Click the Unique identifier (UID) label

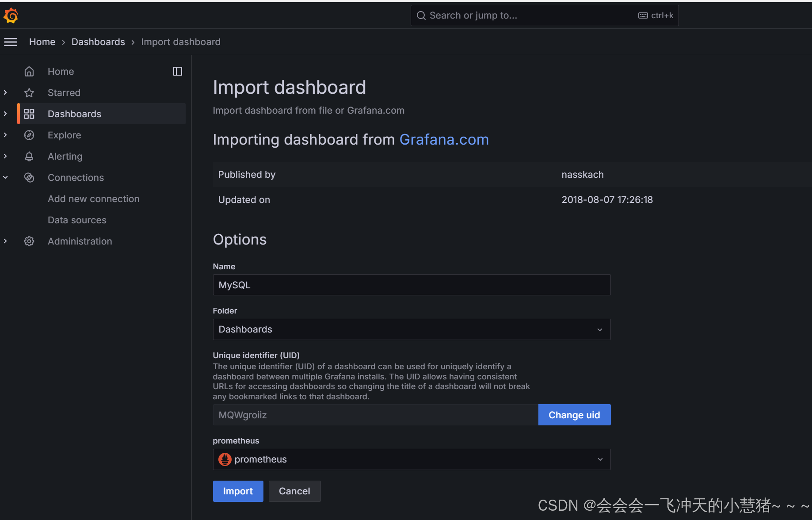256,355
